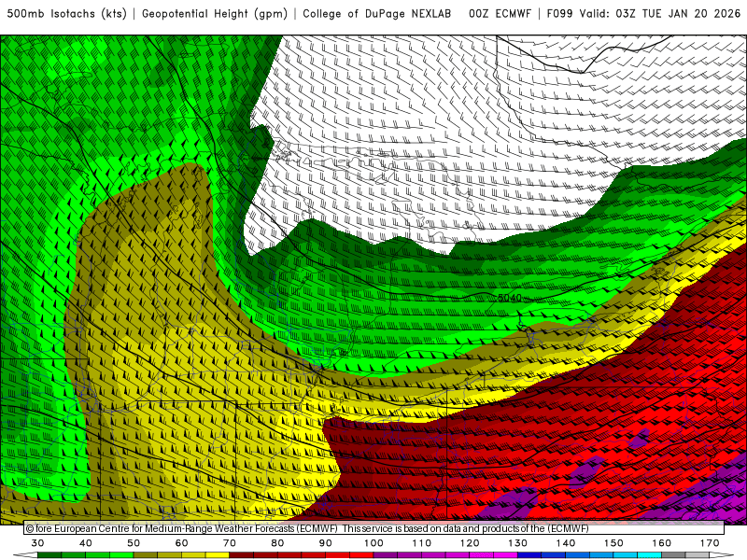Click the legend value '130'
This screenshot has width=747, height=560.
517,543
